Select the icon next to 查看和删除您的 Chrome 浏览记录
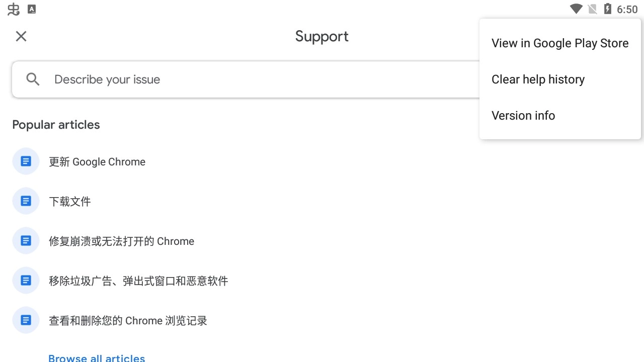 (x=26, y=320)
